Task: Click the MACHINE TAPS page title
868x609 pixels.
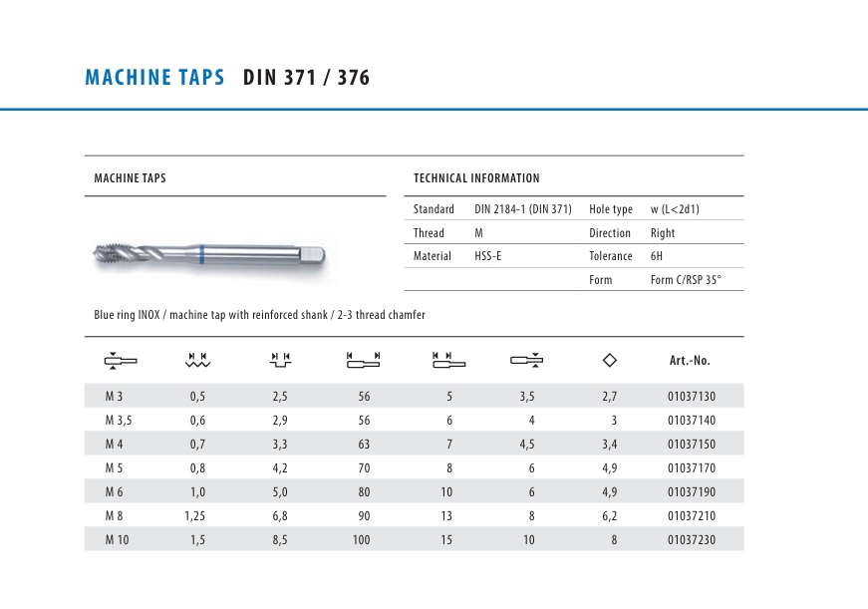Action: coord(154,78)
